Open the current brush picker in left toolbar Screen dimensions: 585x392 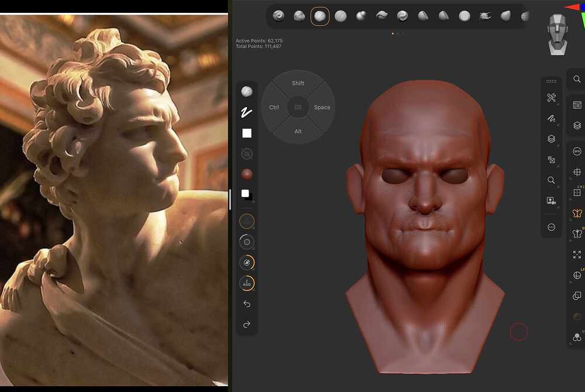click(x=247, y=91)
